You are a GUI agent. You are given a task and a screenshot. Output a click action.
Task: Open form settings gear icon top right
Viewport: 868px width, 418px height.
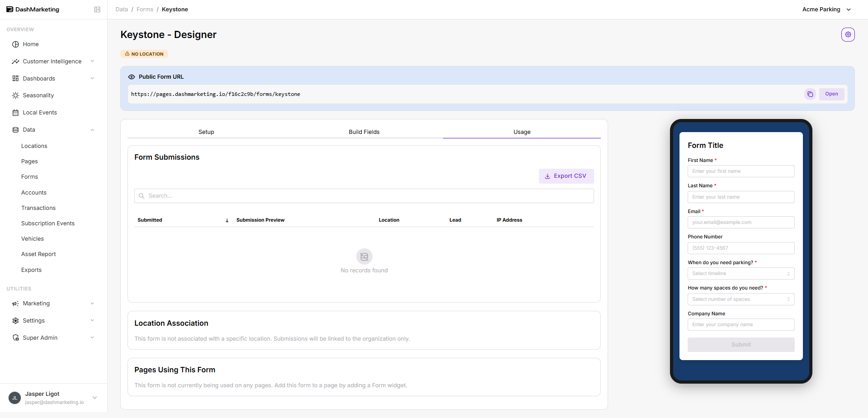pyautogui.click(x=848, y=34)
